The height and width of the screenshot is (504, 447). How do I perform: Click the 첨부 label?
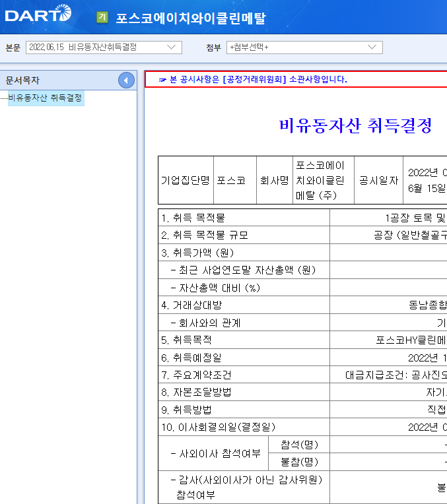213,47
